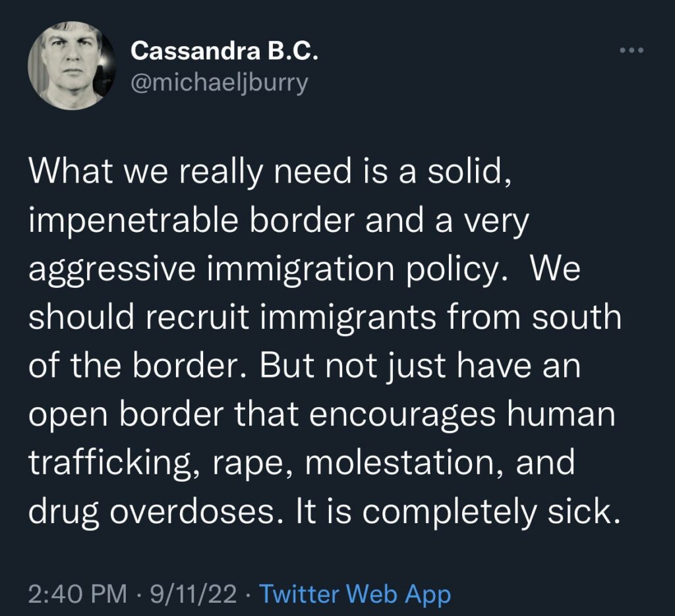Open the Cassandra B.C. display name
The height and width of the screenshot is (616, 675).
(225, 51)
